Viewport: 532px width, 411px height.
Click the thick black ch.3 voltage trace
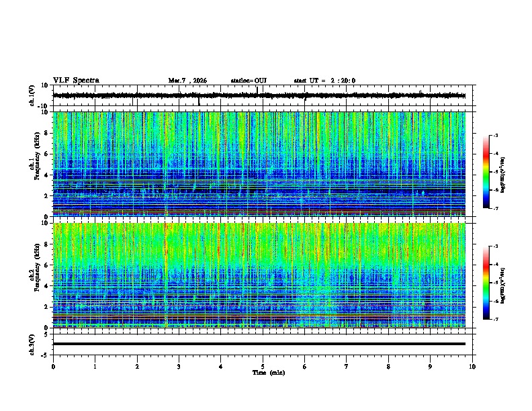tap(259, 344)
